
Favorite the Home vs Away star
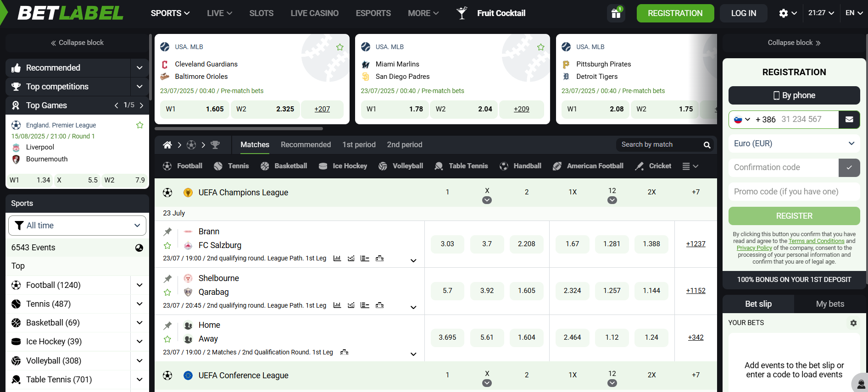(167, 339)
